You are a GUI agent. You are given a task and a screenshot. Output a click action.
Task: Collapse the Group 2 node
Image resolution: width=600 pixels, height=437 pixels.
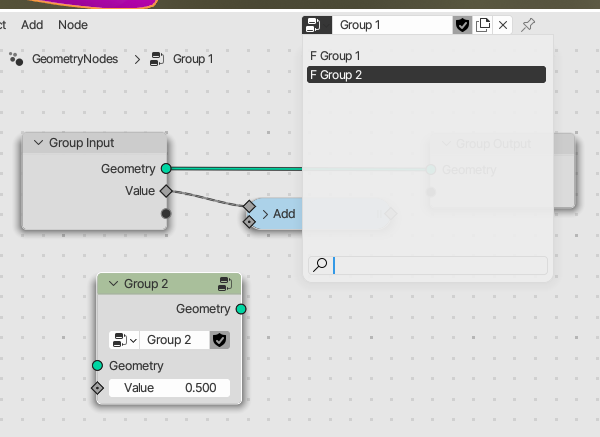point(113,284)
